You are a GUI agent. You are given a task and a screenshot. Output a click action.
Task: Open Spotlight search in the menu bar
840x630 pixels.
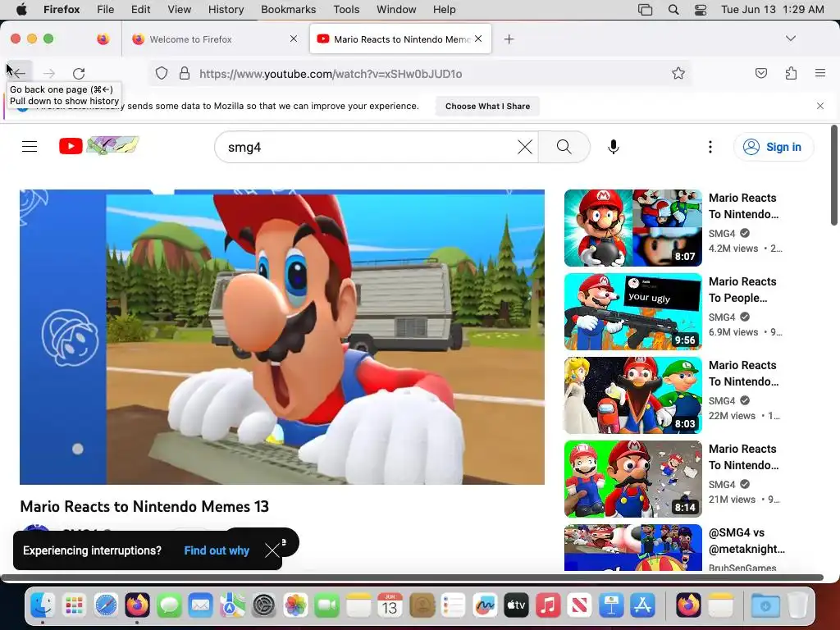click(x=673, y=10)
